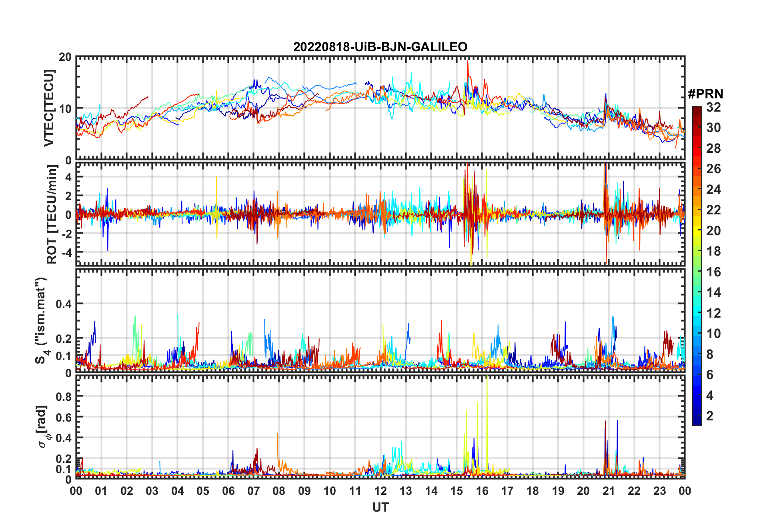Click the colorbar tick label 4
Screen dimensions: 761x532
(x=710, y=396)
